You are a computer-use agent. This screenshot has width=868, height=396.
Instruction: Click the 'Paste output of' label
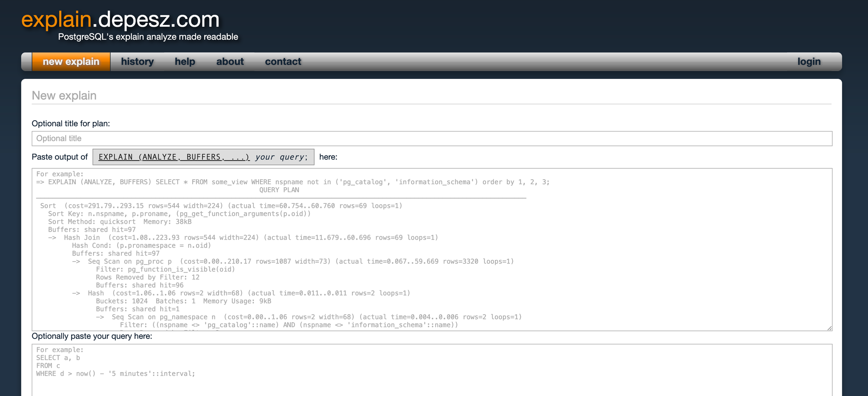coord(60,157)
